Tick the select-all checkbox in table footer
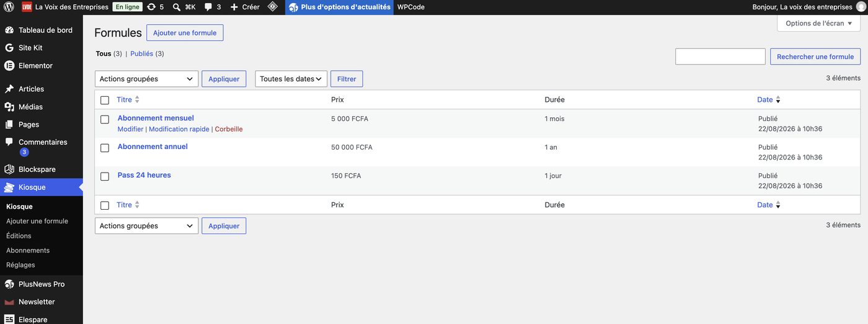868x324 pixels. [105, 205]
